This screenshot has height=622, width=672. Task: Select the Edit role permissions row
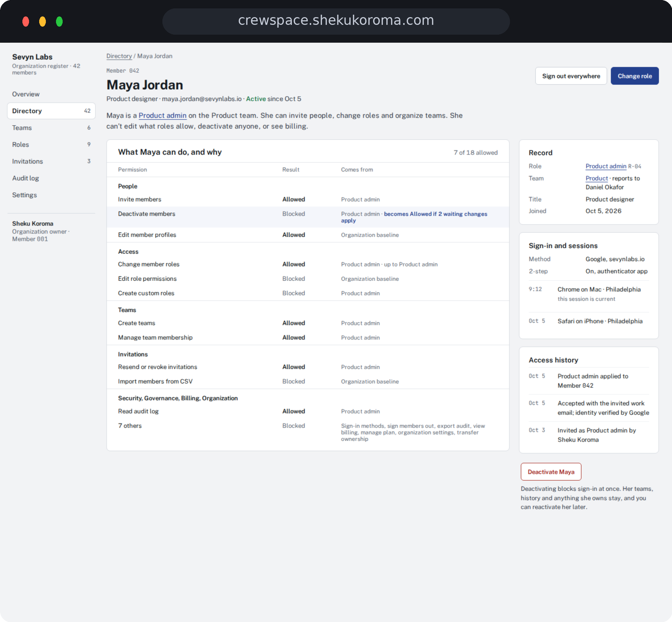point(308,279)
